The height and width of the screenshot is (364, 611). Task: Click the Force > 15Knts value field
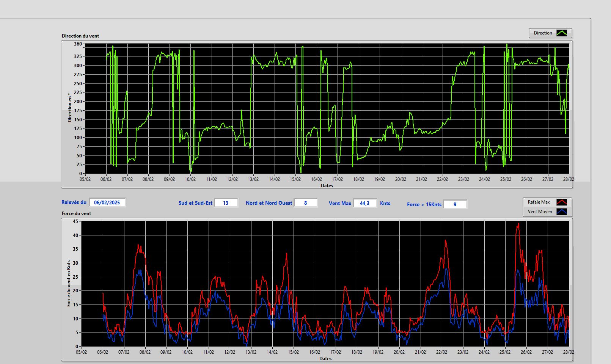[x=455, y=204]
